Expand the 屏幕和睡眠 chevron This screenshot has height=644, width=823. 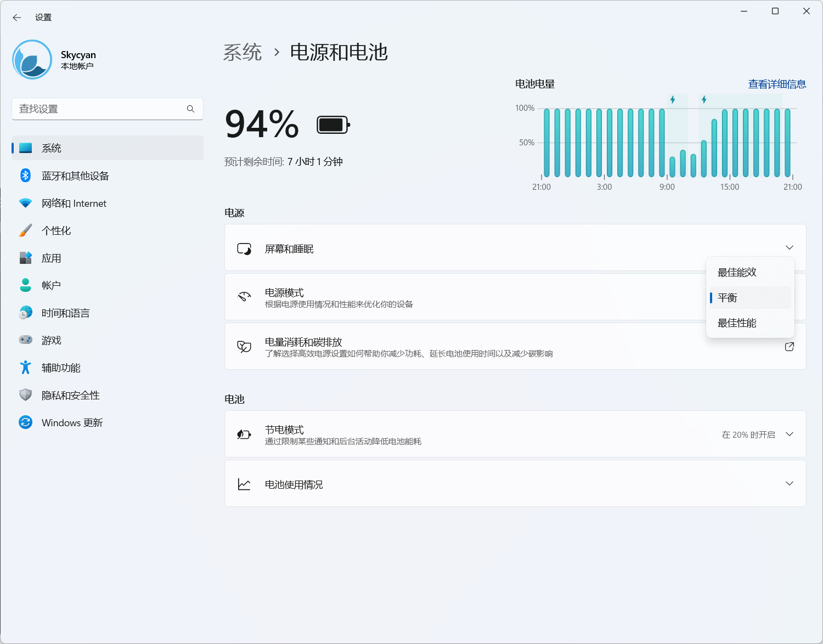tap(790, 248)
